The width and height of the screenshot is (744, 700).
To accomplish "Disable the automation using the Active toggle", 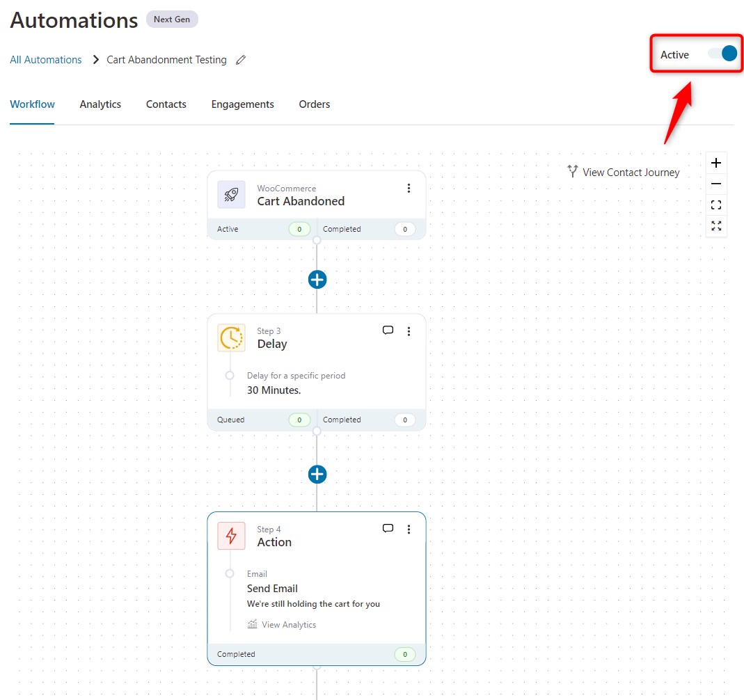I will pos(722,52).
